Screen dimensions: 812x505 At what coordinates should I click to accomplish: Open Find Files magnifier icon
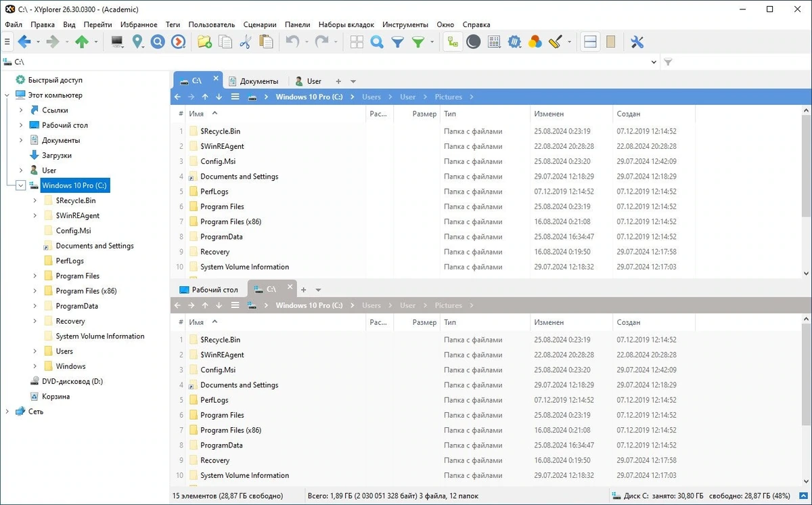(x=377, y=42)
